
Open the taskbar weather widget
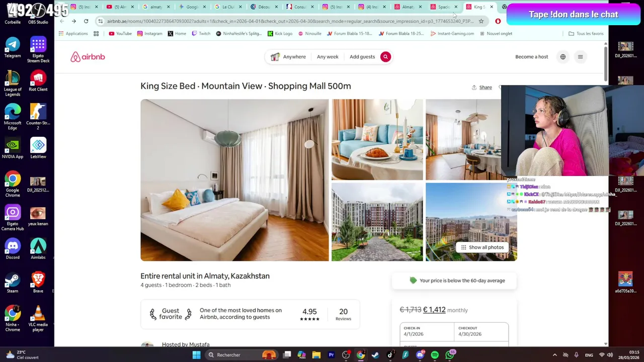click(x=21, y=355)
